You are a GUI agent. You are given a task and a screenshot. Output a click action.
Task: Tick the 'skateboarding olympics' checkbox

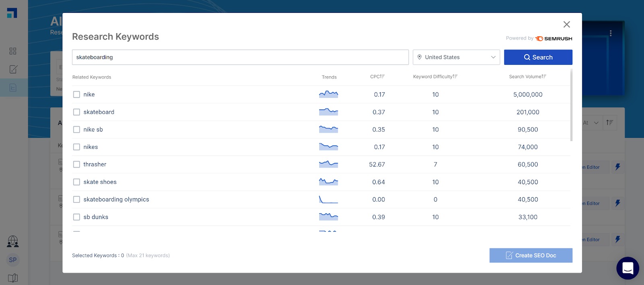point(76,200)
